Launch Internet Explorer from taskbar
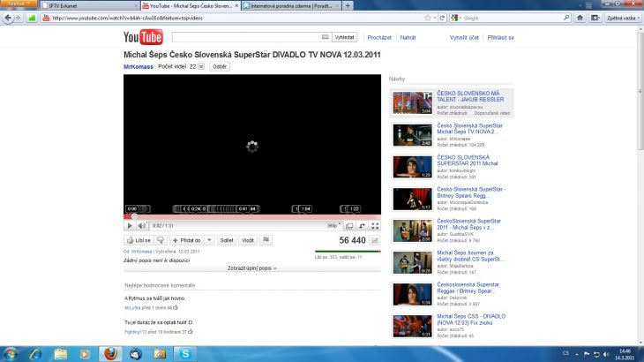 (35, 354)
